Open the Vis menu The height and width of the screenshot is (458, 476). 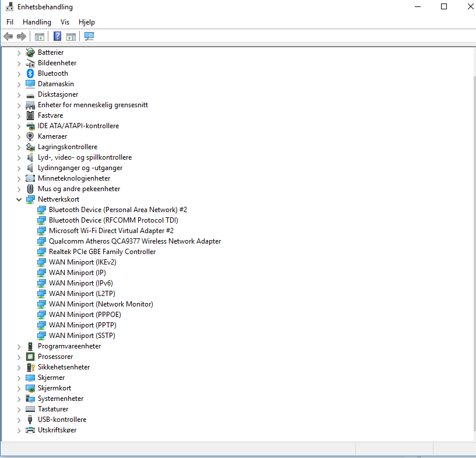[x=65, y=22]
